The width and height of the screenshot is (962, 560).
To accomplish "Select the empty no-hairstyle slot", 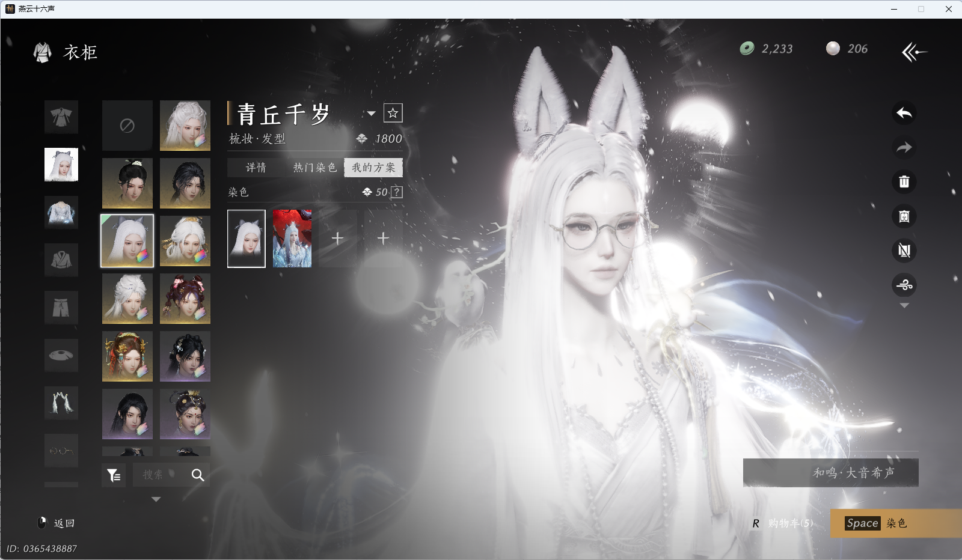I will (x=127, y=126).
